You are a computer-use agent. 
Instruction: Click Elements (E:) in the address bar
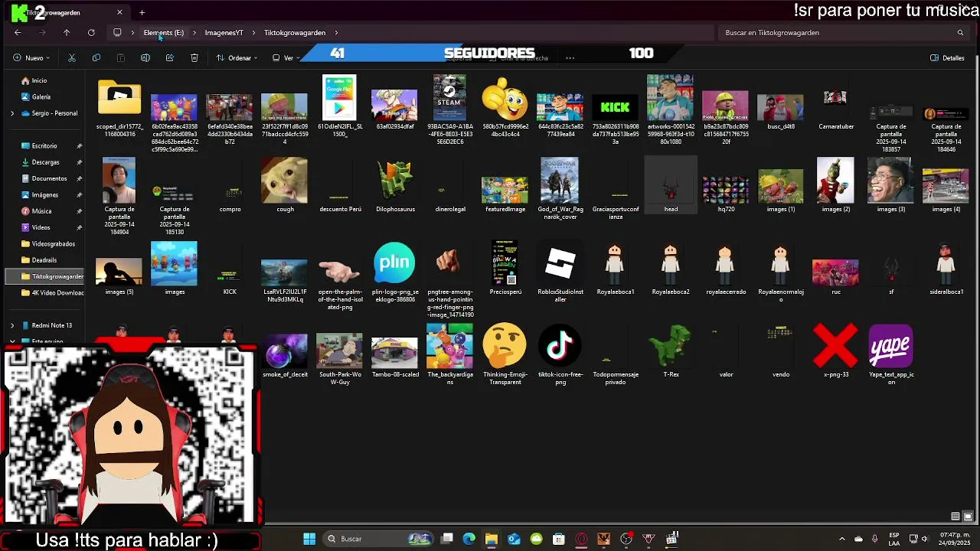point(163,33)
